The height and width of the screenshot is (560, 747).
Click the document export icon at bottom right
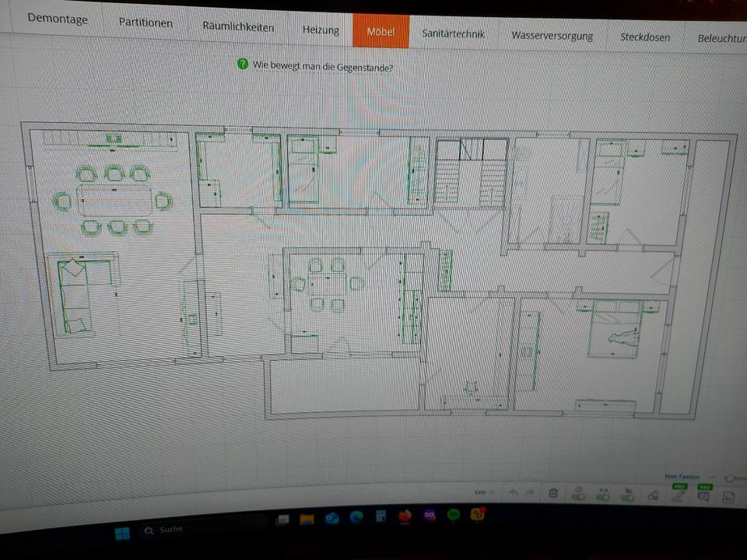[729, 498]
